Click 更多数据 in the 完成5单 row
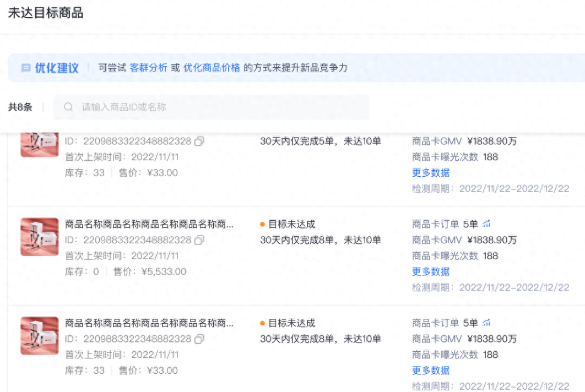 (431, 173)
